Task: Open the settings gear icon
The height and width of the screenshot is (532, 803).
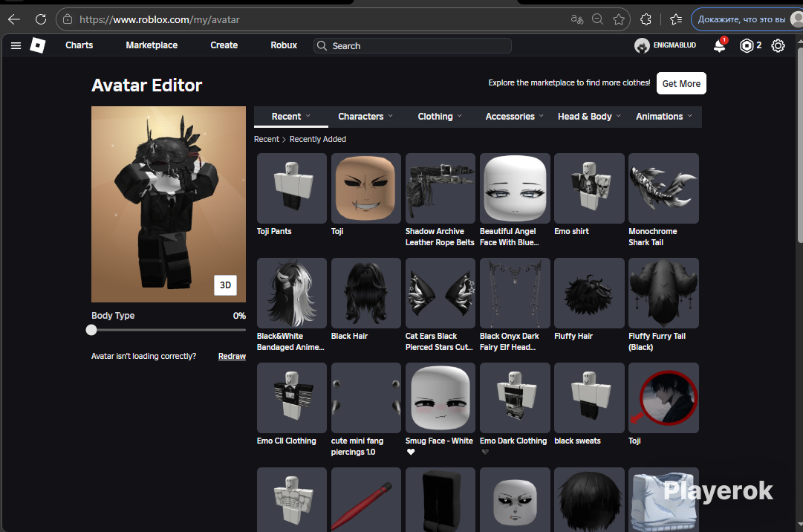Action: (778, 46)
